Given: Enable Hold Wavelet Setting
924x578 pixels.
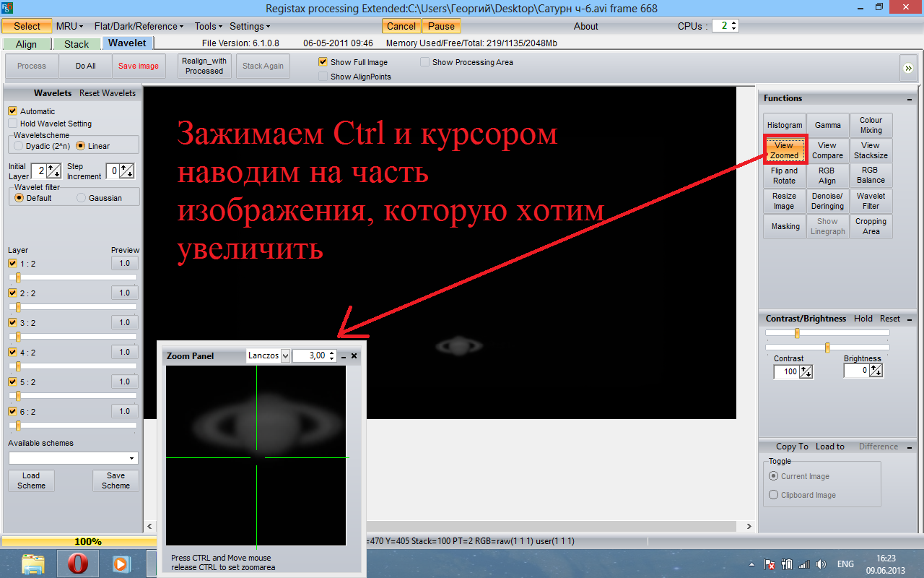Looking at the screenshot, I should 12,124.
